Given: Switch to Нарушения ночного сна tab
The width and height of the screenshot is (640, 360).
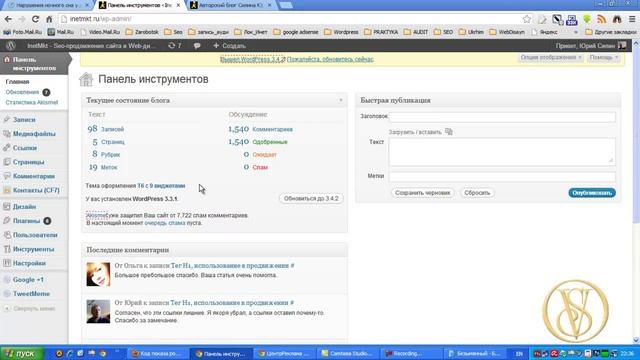Looking at the screenshot, I should (48, 5).
